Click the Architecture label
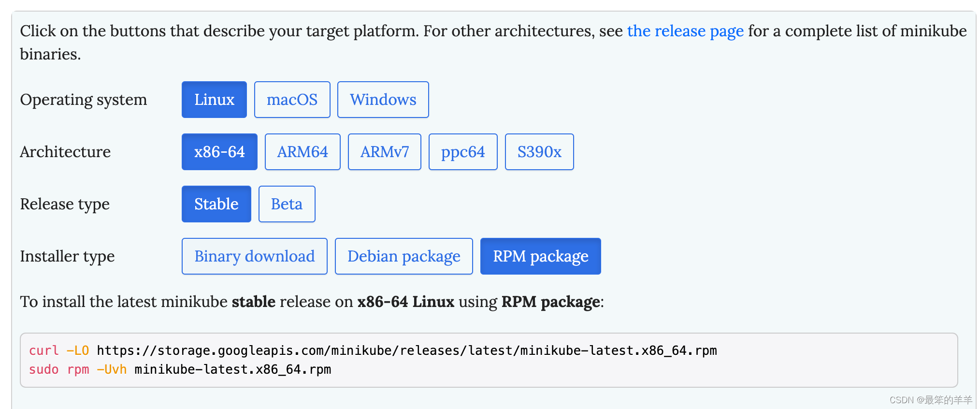Viewport: 980px width, 409px height. tap(65, 152)
